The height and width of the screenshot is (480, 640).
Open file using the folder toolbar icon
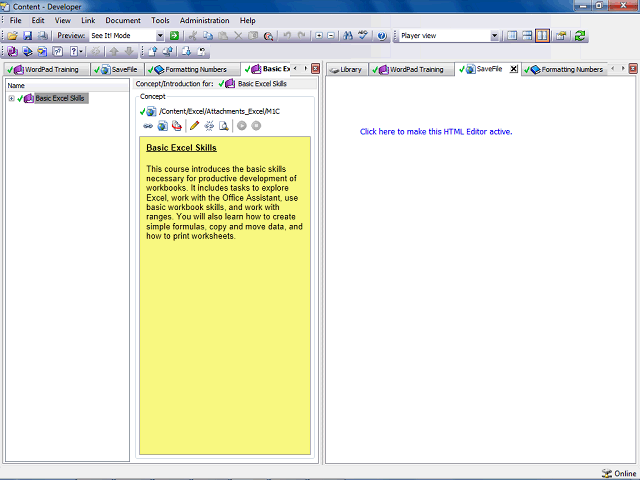point(12,36)
